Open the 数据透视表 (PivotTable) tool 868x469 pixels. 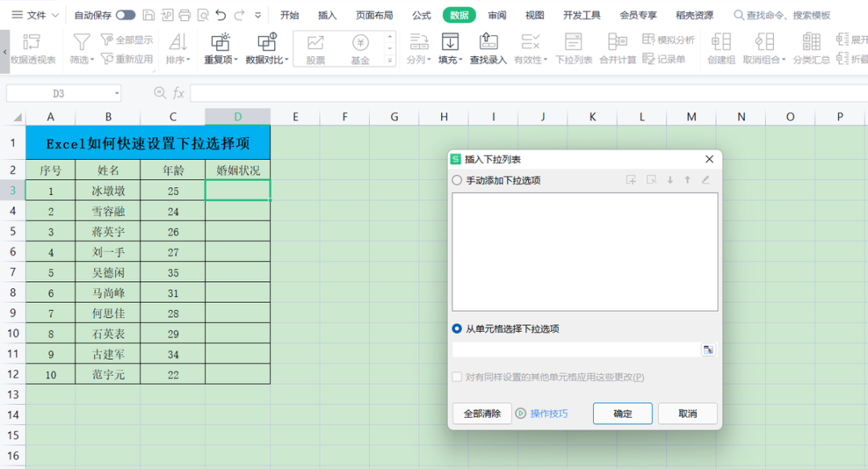pos(32,48)
